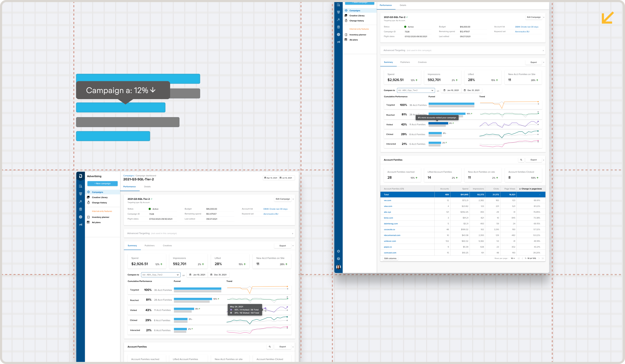Sort by Change in pageviews column
Screen dimensions: 625x364
point(531,189)
